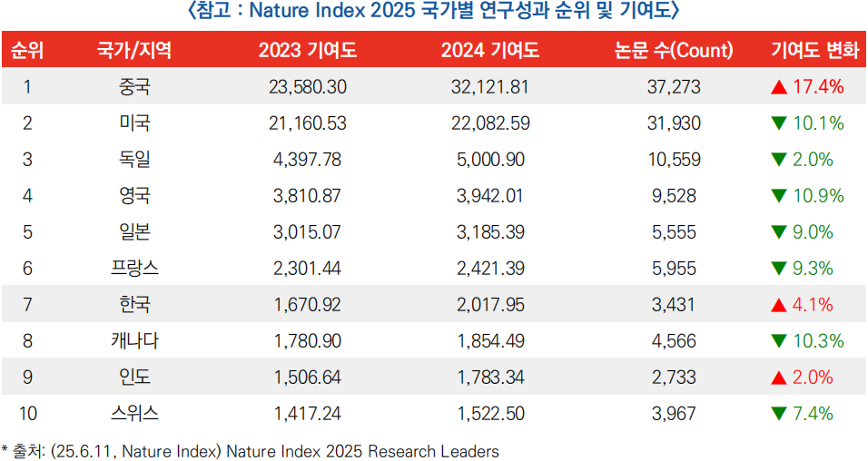868x461 pixels.
Task: Click the 37,273 paper count cell
Action: click(676, 87)
